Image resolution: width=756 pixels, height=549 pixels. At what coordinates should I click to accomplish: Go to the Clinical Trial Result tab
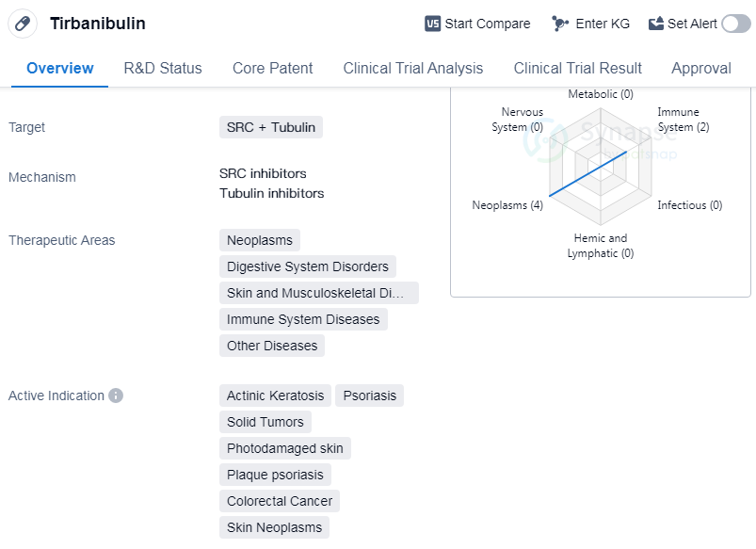pyautogui.click(x=578, y=68)
